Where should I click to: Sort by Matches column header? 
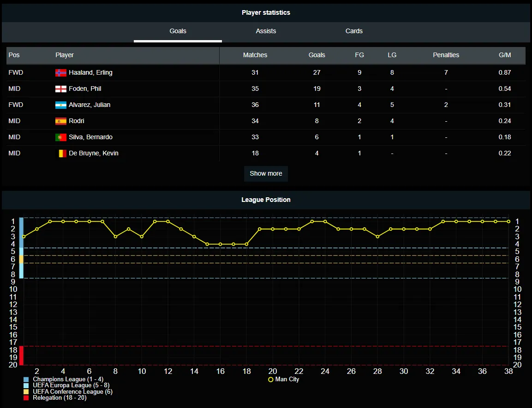click(x=255, y=55)
